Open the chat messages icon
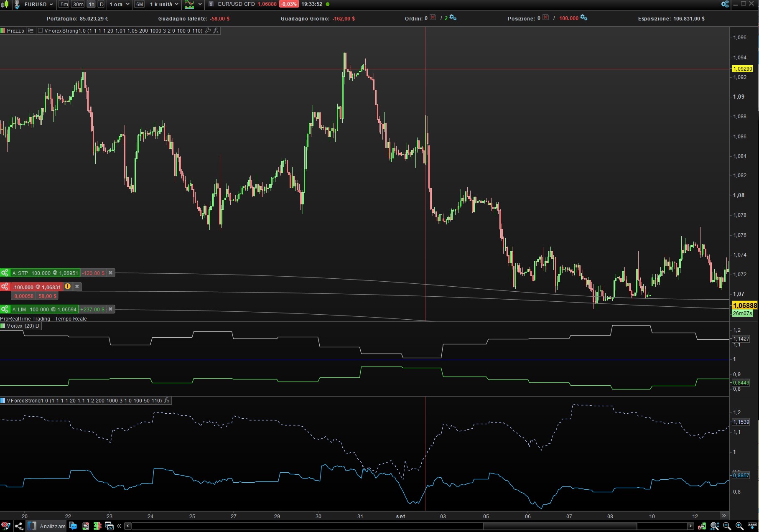The height and width of the screenshot is (532, 759). 73,526
